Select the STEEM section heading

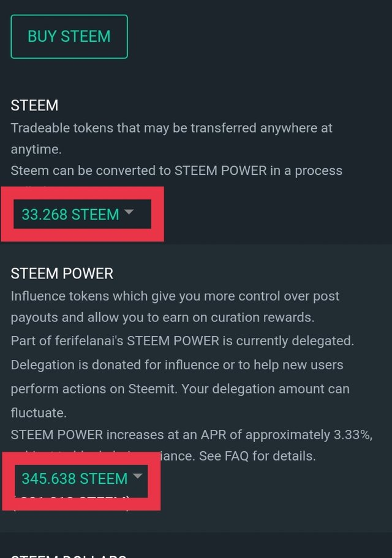34,105
